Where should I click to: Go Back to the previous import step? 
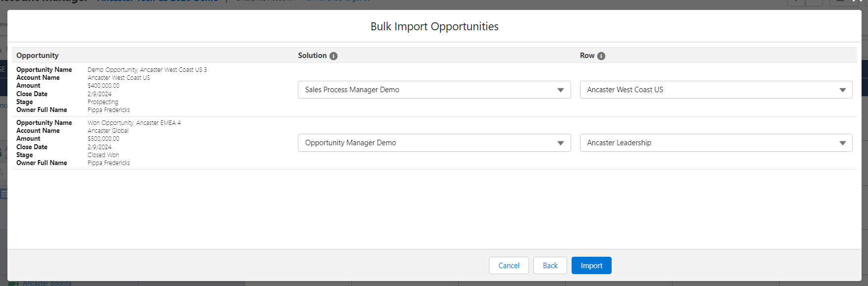click(550, 266)
